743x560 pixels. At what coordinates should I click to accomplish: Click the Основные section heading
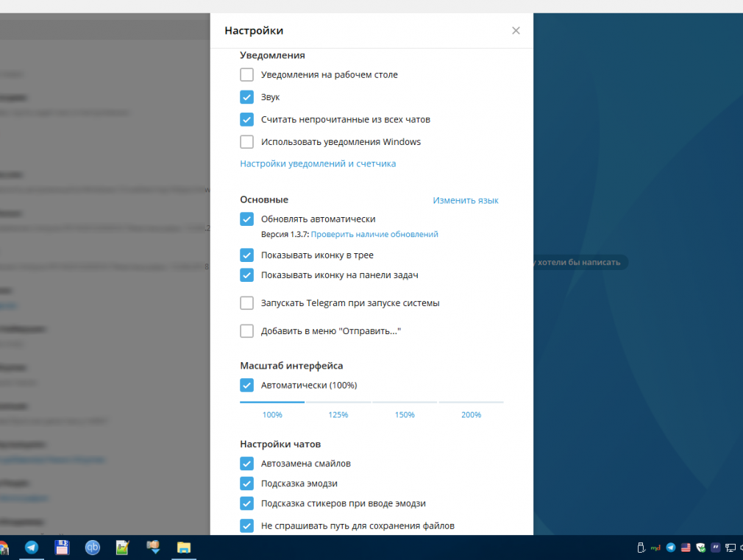coord(264,199)
